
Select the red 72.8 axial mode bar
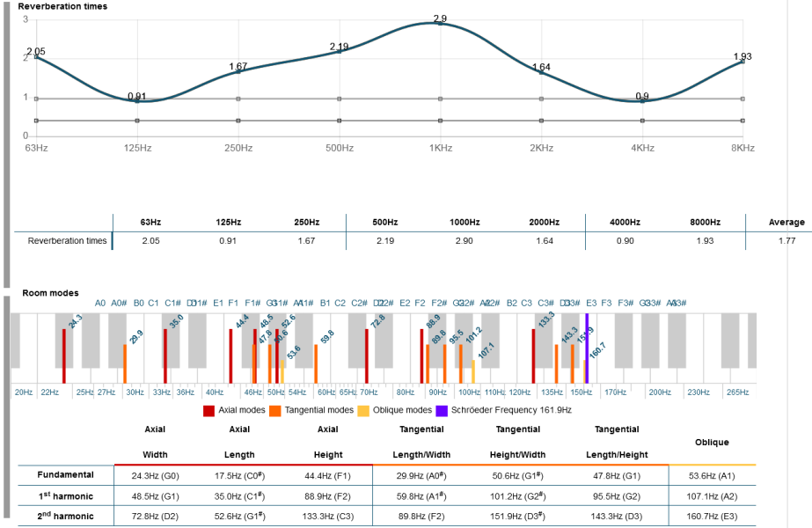(x=366, y=356)
